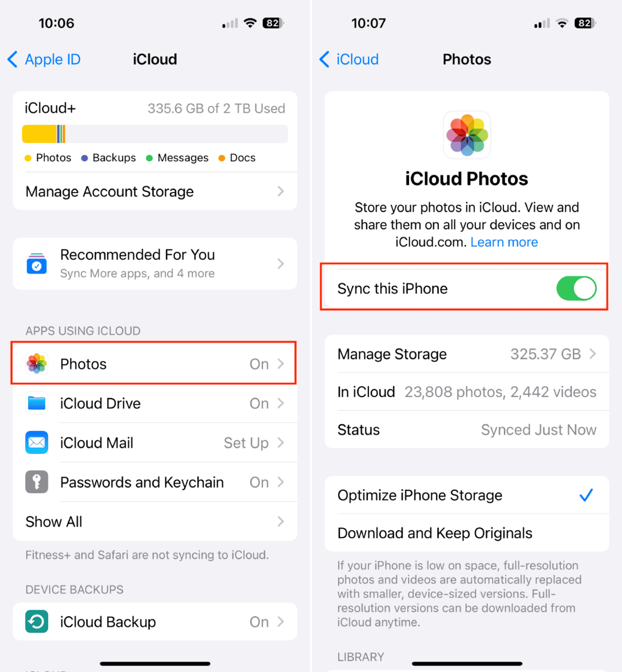Tap the back chevron beside Apple ID
The width and height of the screenshot is (622, 672).
(x=13, y=59)
